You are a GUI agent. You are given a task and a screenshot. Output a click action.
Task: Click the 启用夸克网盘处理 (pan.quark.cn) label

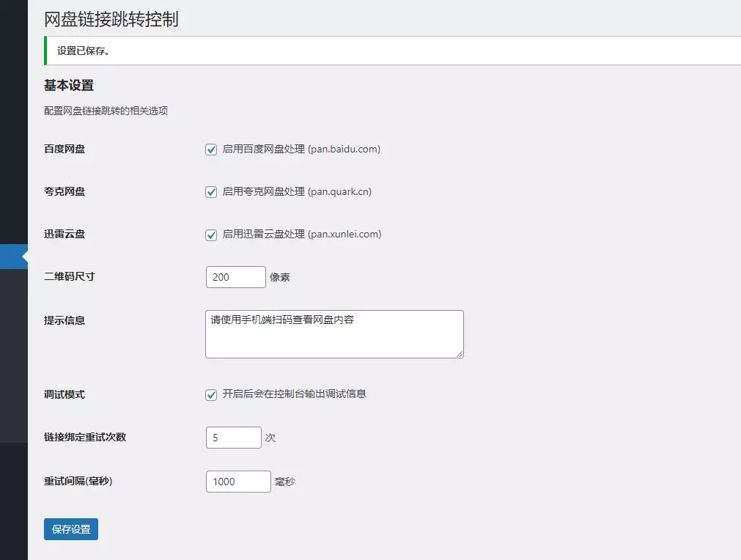(x=297, y=192)
